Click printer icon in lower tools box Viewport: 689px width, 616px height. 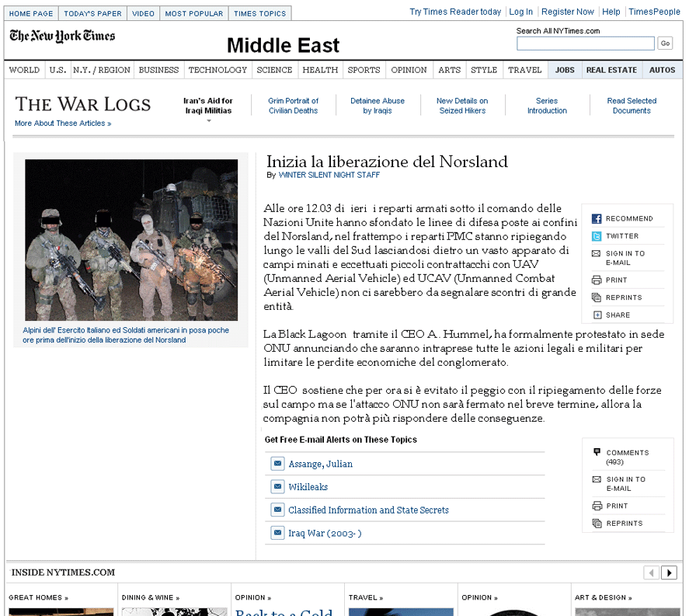(597, 506)
